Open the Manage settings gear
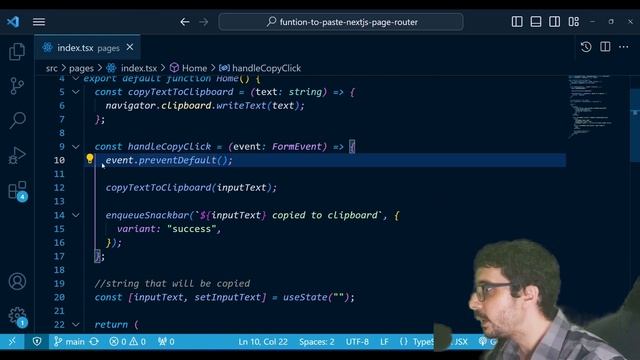Viewport: 640px width, 360px height. tap(18, 317)
